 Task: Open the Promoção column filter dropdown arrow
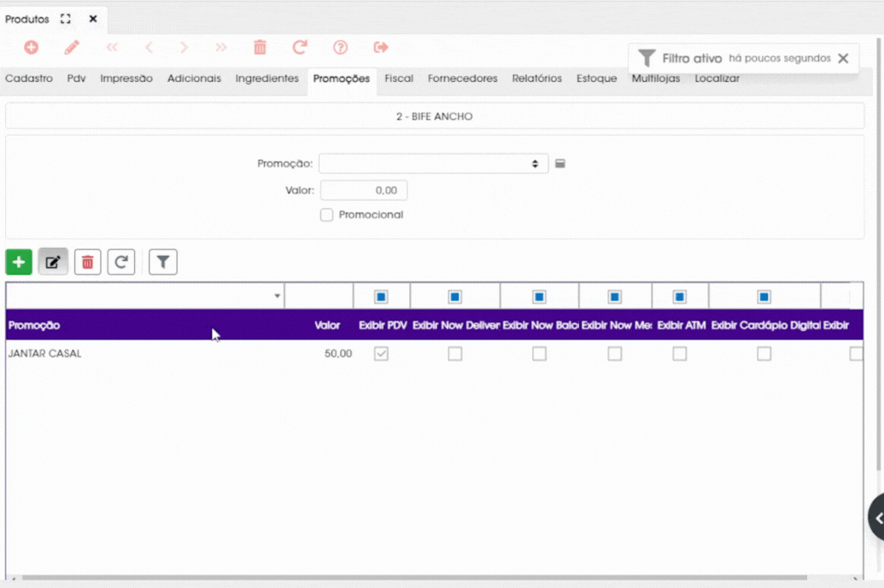tap(277, 296)
